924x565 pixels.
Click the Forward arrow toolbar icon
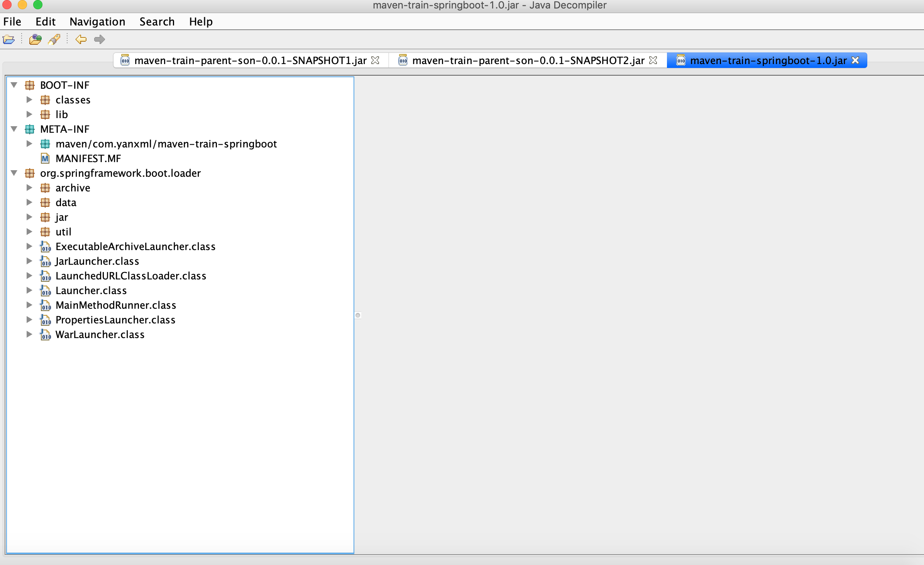tap(100, 39)
